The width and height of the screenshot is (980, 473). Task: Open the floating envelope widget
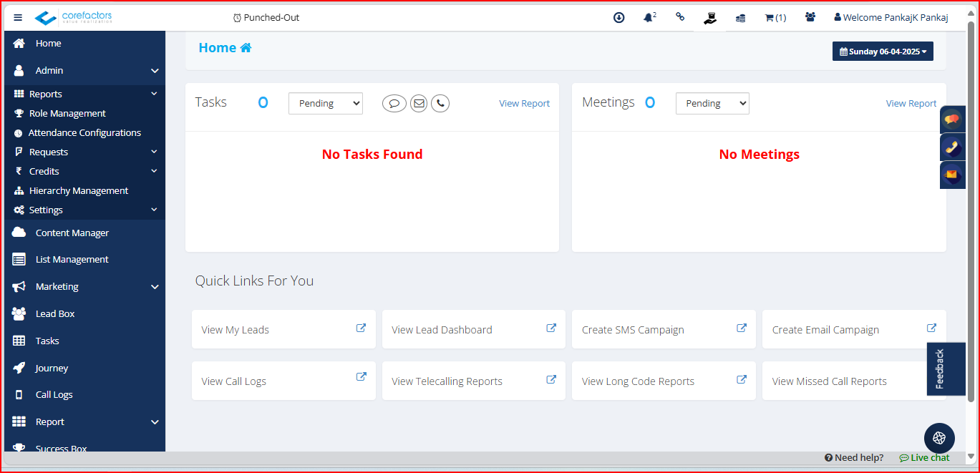(952, 175)
